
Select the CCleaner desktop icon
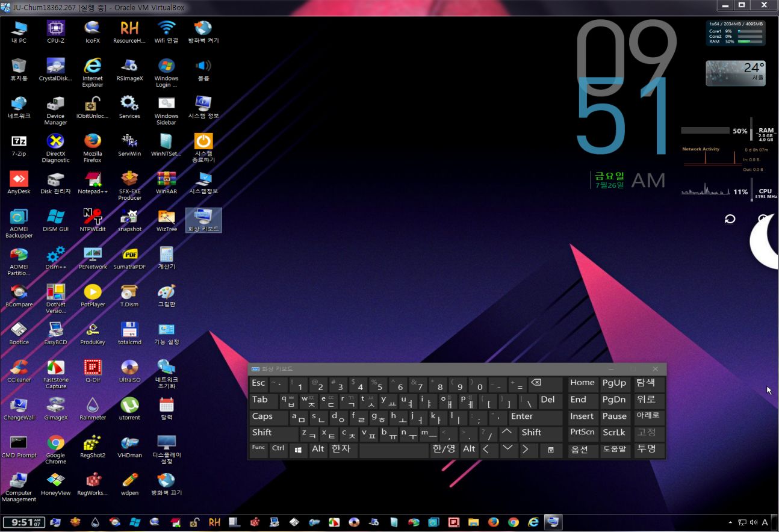[19, 371]
